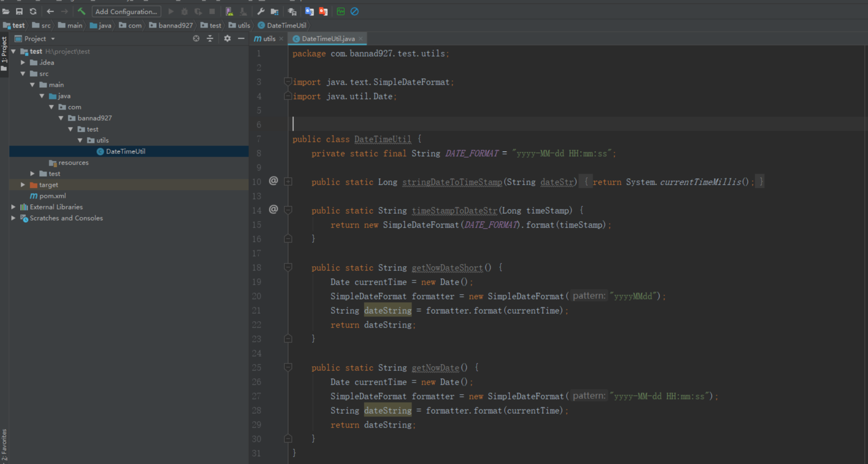Open Settings with the wrench icon
Screen dimensions: 868x464
click(x=261, y=11)
